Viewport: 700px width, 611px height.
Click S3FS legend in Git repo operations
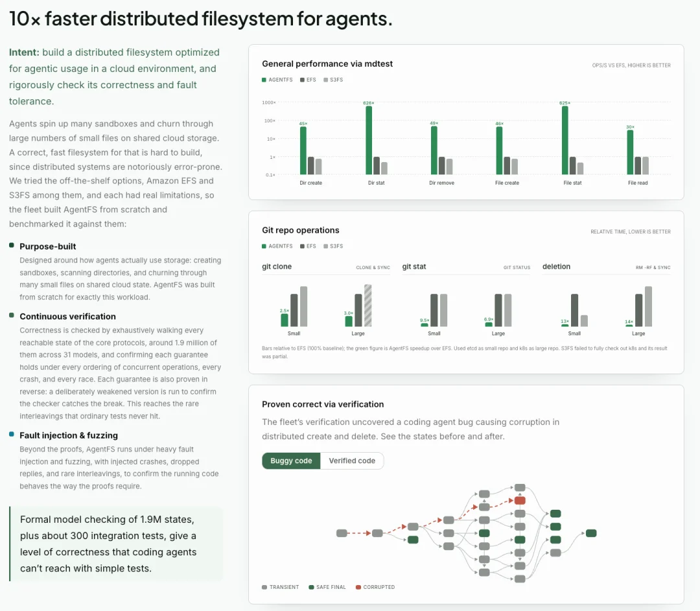pos(333,246)
